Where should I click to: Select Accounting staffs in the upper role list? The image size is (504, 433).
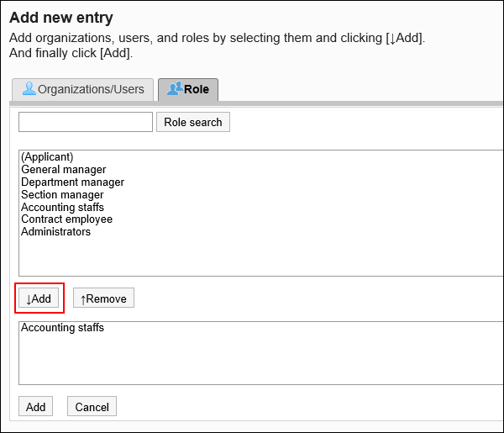(63, 207)
